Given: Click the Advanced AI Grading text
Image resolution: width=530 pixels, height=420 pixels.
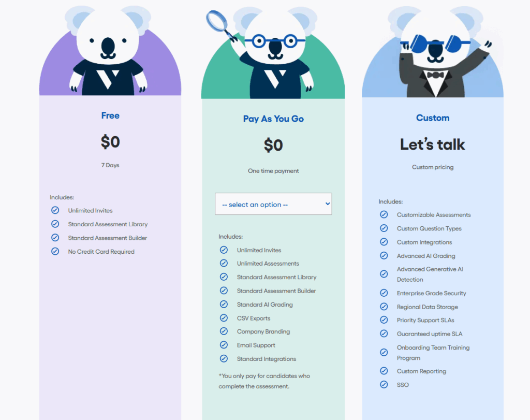Looking at the screenshot, I should [x=426, y=256].
